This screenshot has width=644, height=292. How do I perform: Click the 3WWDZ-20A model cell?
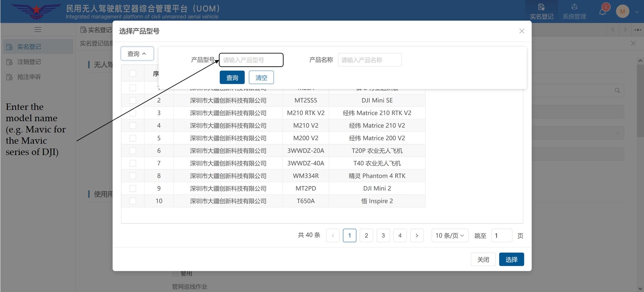[306, 151]
